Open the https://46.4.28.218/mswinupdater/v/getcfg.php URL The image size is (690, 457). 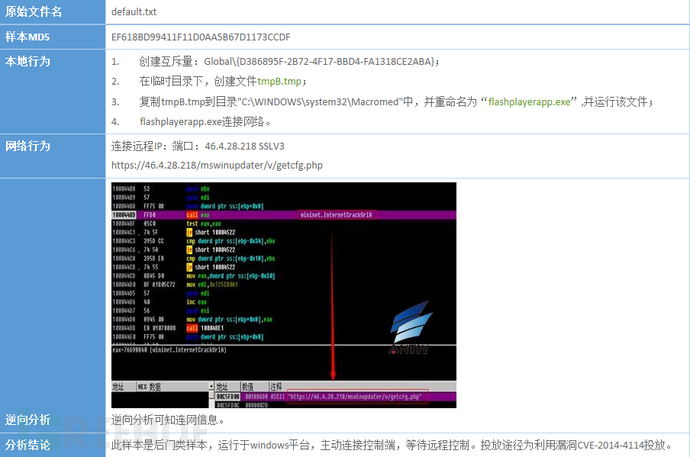[217, 165]
